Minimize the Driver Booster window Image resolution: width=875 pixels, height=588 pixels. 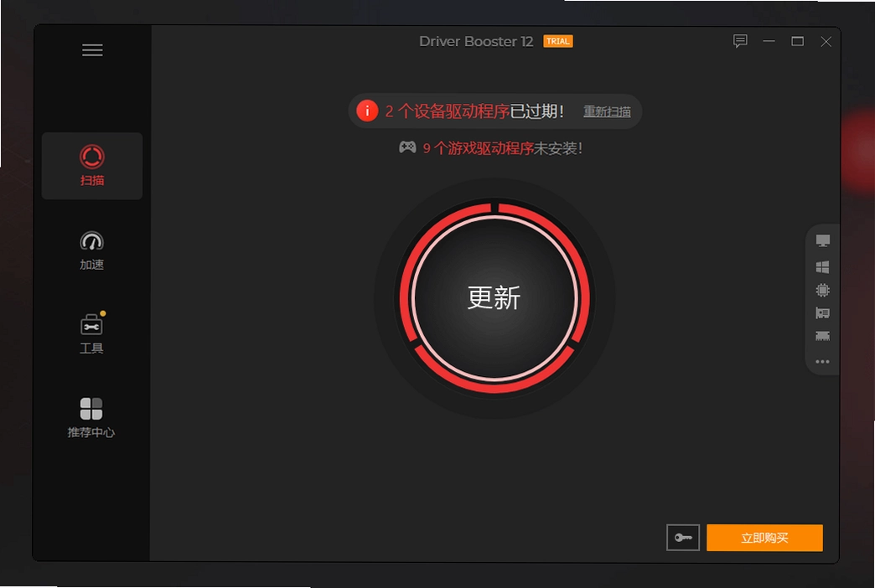(769, 41)
